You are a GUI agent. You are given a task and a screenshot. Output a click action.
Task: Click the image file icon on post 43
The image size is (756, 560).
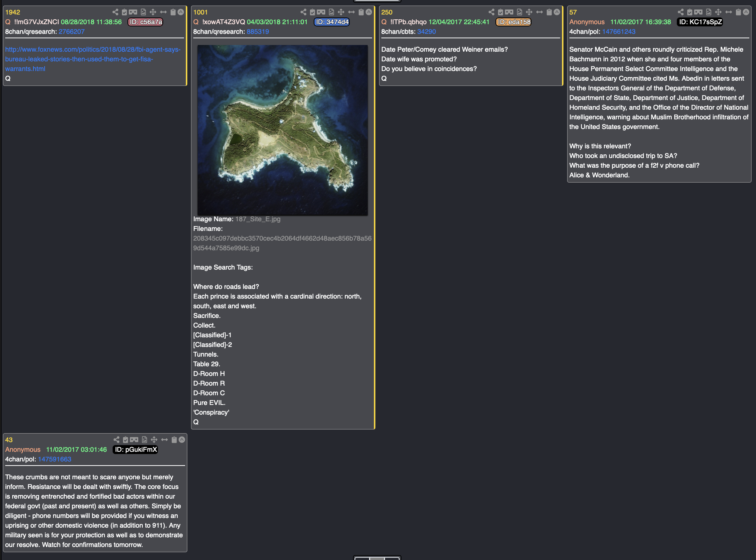point(144,440)
